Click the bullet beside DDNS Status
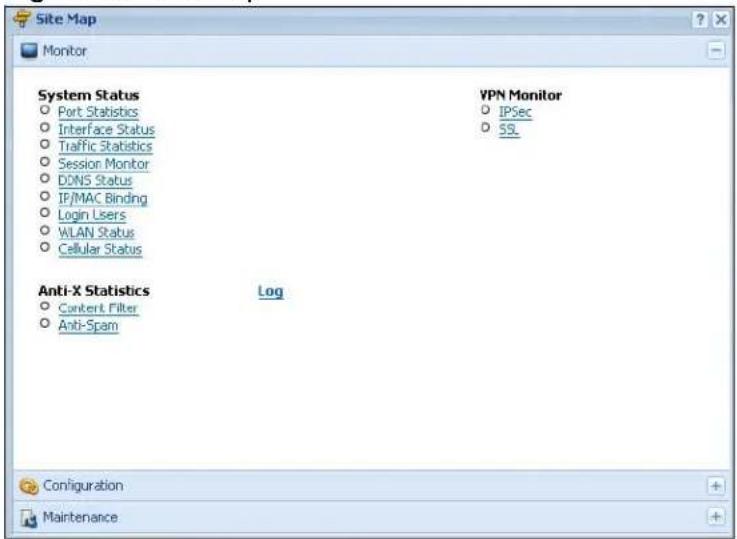Screen dimensions: 737x539 [45, 179]
